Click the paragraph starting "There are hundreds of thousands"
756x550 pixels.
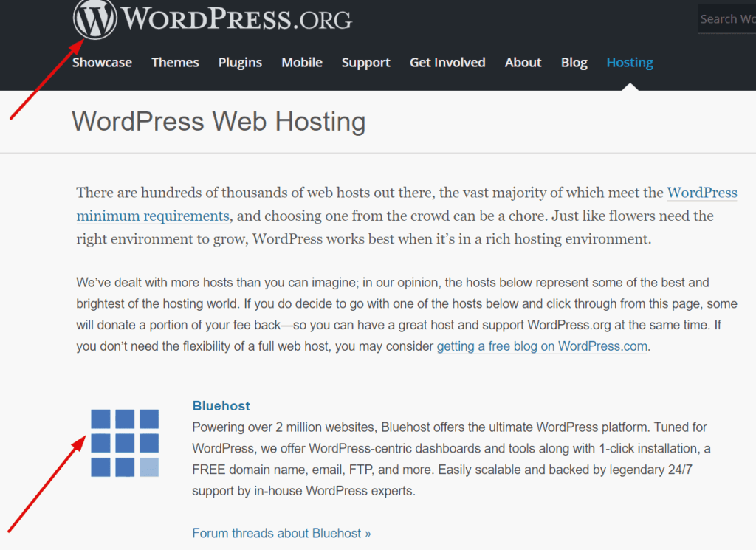(407, 216)
